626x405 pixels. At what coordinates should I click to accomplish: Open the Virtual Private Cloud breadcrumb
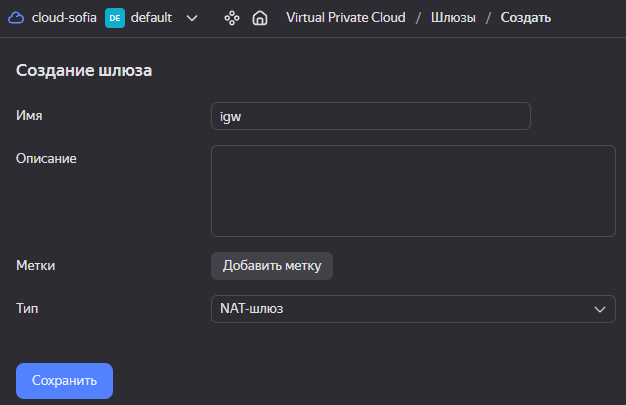click(x=346, y=18)
